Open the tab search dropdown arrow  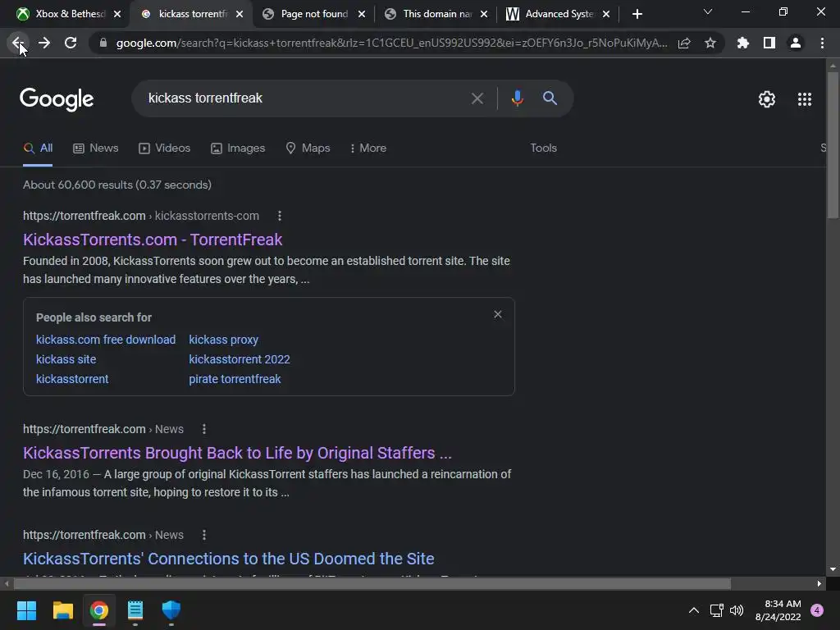[708, 11]
